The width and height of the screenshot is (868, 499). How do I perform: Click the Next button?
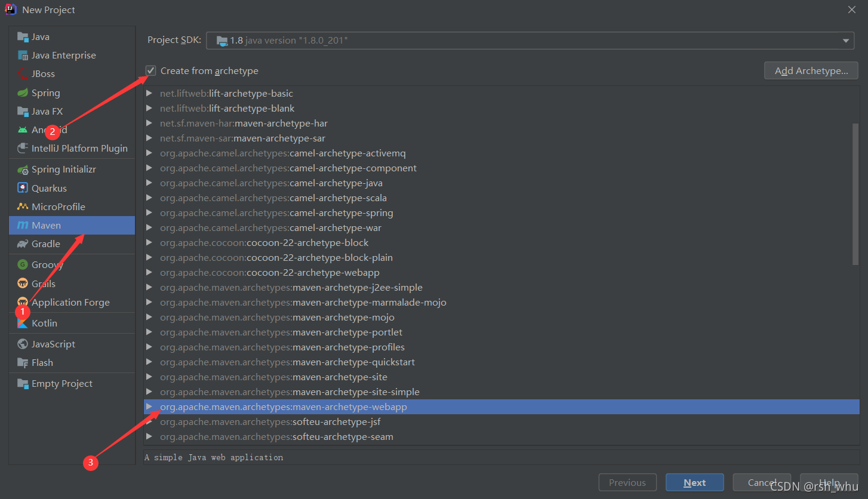(695, 482)
